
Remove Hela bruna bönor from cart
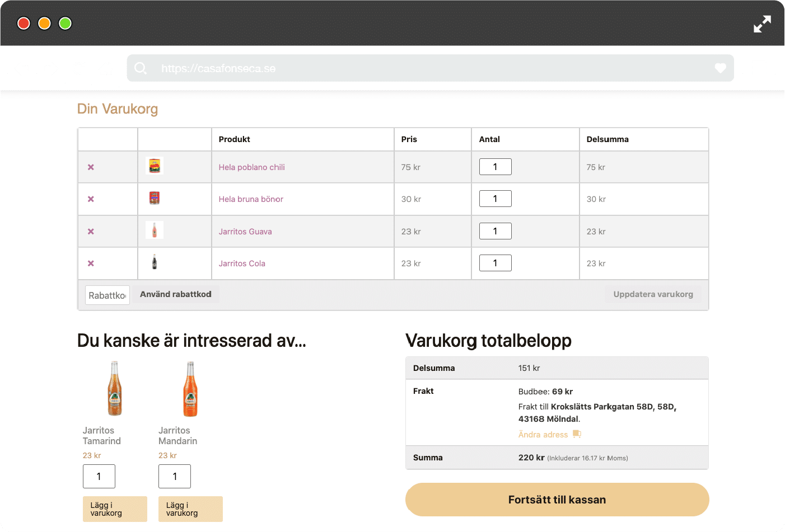[91, 199]
